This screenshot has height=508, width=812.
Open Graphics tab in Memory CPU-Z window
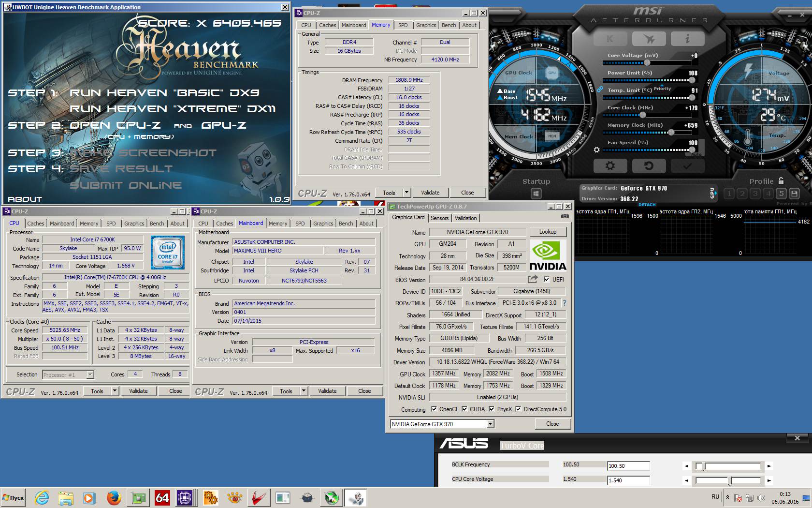point(426,25)
